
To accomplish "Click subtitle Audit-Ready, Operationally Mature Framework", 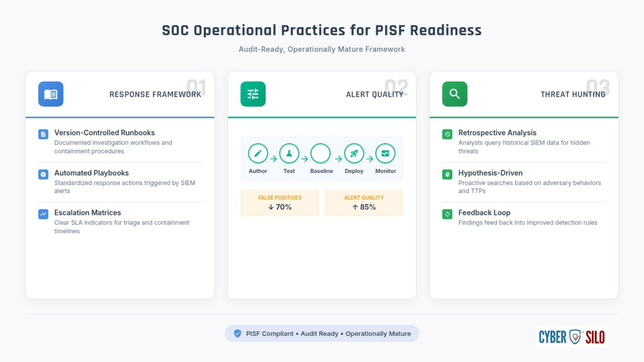I will pos(322,49).
